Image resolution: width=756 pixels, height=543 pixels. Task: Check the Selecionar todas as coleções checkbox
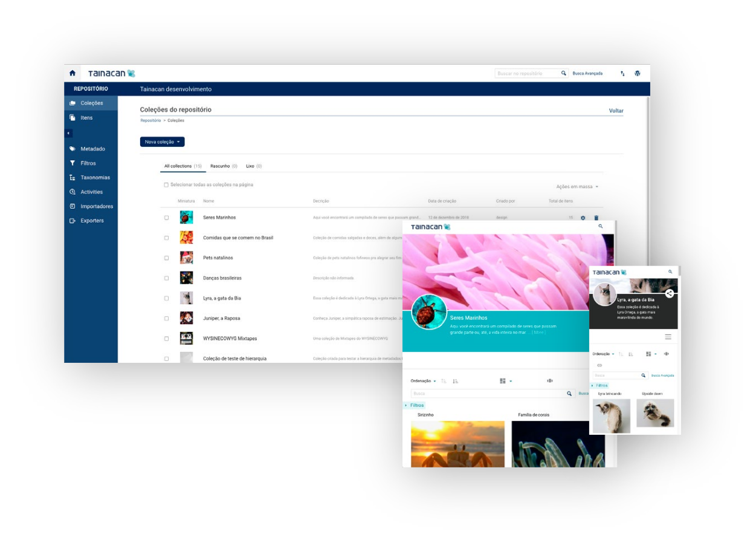166,184
